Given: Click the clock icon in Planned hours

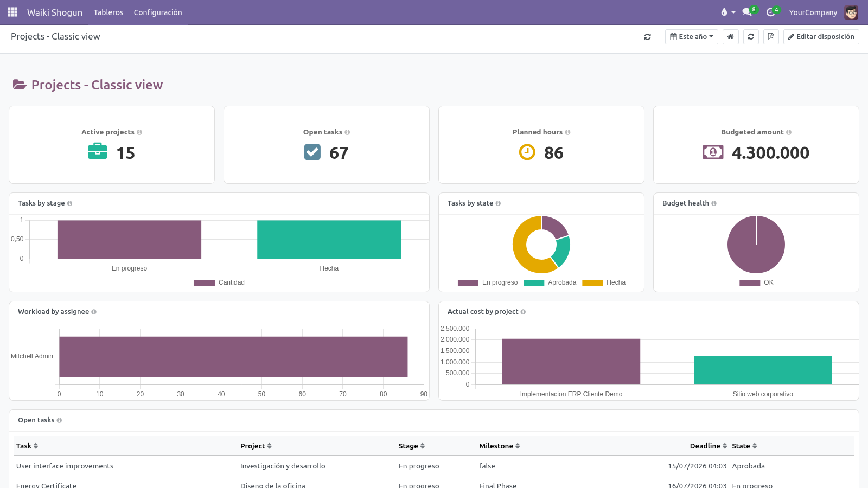Looking at the screenshot, I should tap(527, 152).
